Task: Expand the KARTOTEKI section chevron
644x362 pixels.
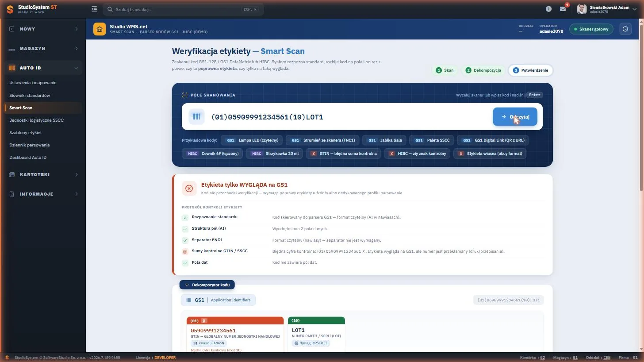Action: (77, 175)
